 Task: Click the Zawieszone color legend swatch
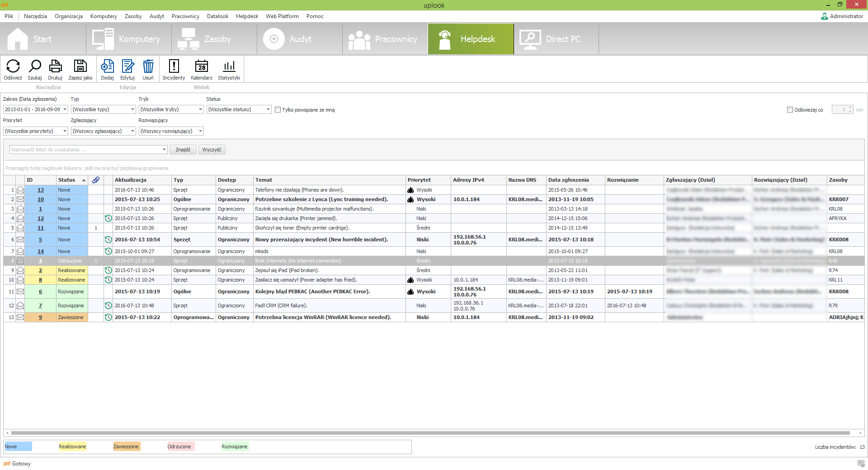[x=126, y=446]
